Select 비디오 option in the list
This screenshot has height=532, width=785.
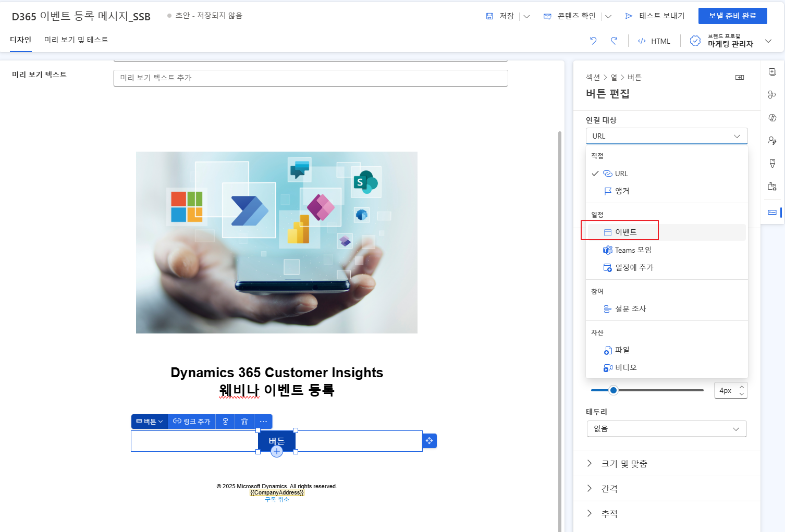tap(667, 368)
